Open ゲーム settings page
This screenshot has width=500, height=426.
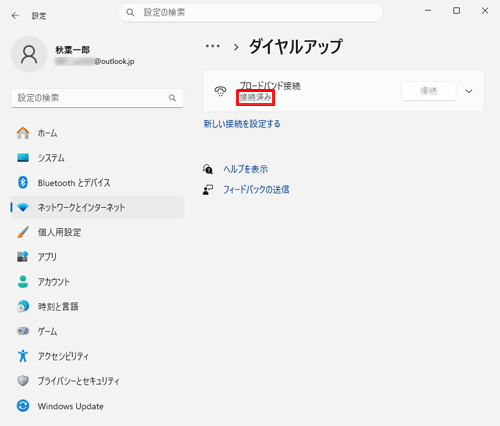click(97, 331)
